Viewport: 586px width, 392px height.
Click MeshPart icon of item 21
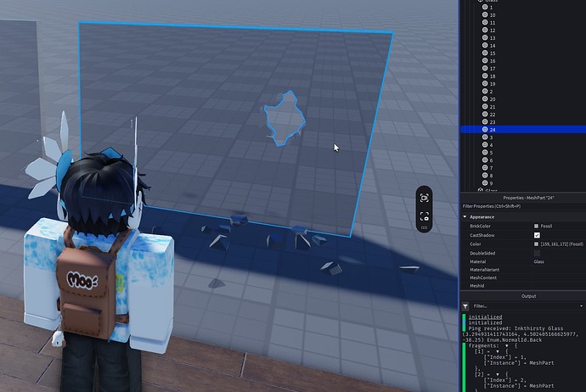coord(485,106)
